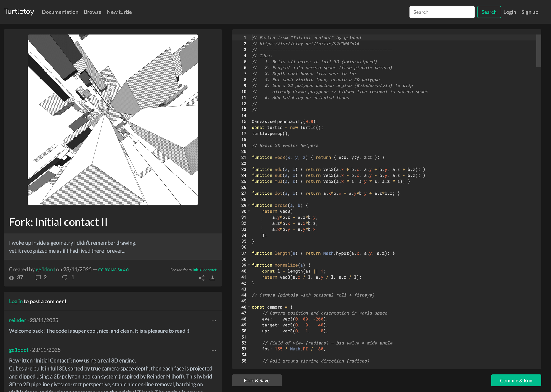Collapse the normalize function at line 39
The height and width of the screenshot is (392, 551).
pos(249,265)
